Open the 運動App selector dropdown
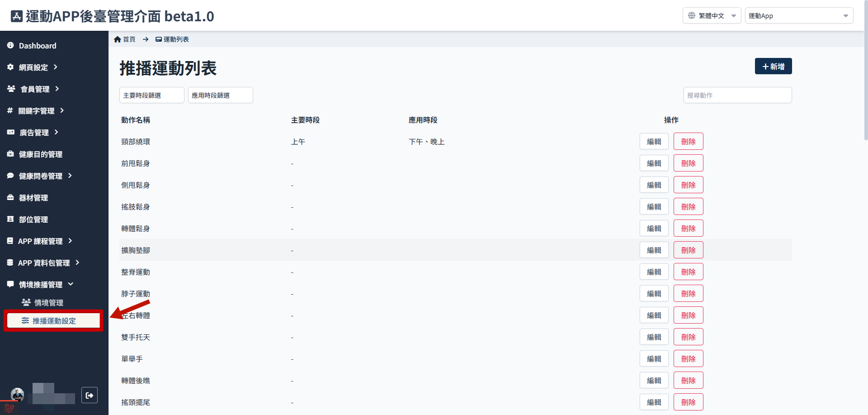Image resolution: width=868 pixels, height=415 pixels. (x=799, y=15)
